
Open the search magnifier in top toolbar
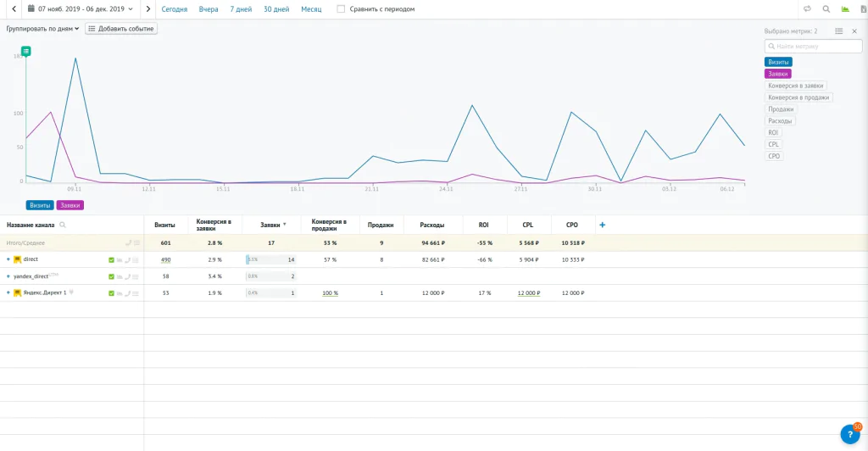click(826, 8)
